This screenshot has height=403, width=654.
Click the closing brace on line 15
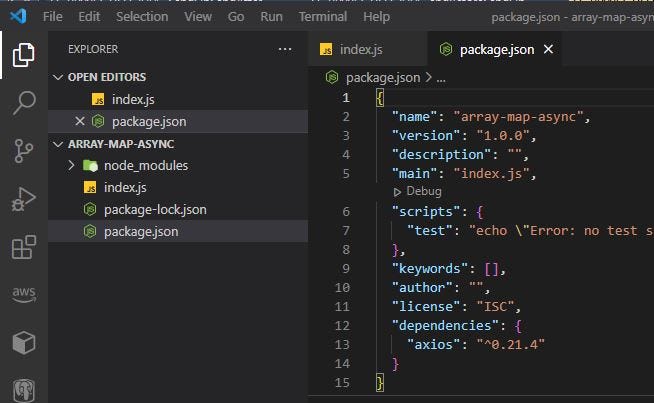click(380, 383)
